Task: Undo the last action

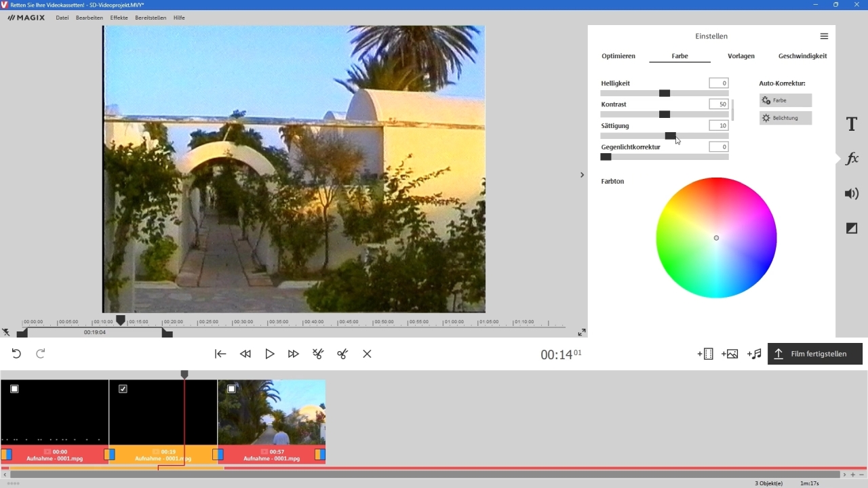Action: pos(16,354)
